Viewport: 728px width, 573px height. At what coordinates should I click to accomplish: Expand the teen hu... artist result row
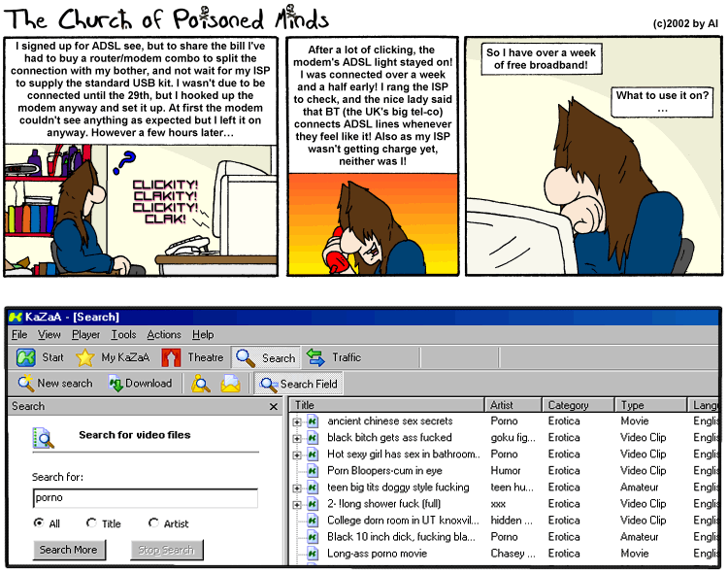pos(297,489)
